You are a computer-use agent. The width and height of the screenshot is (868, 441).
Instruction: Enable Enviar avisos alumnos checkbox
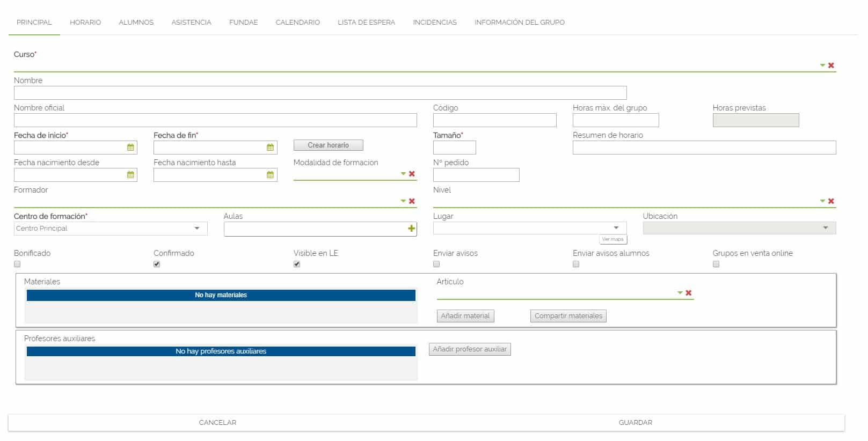[x=576, y=264]
